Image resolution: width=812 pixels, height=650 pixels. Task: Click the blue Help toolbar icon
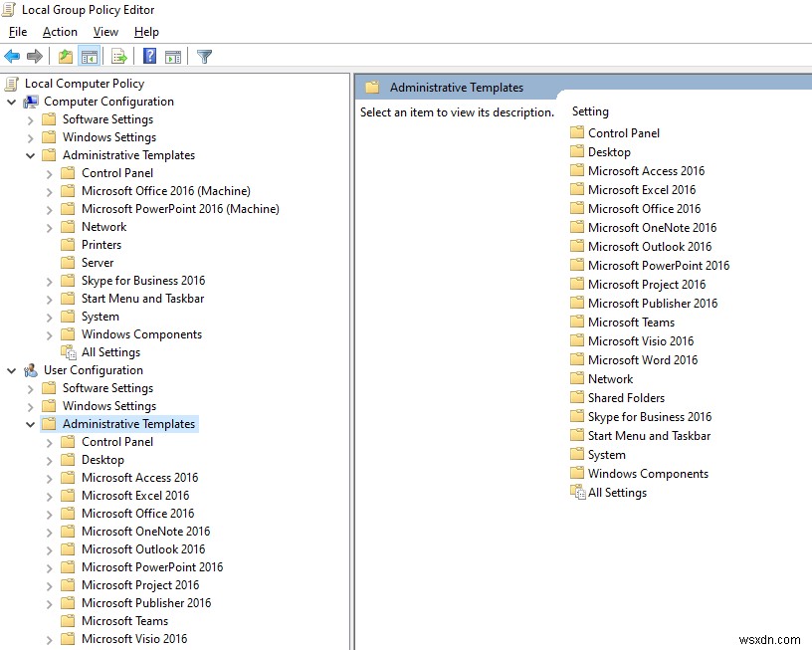click(149, 56)
